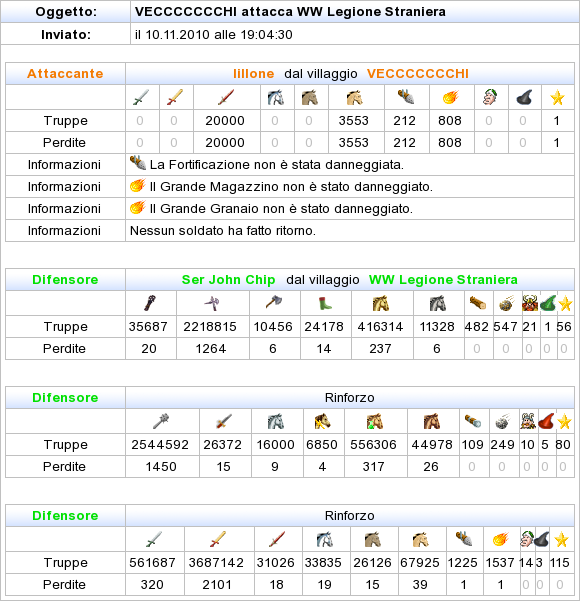Click ram icon in Fortificazione info row
This screenshot has height=601, width=580.
138,164
